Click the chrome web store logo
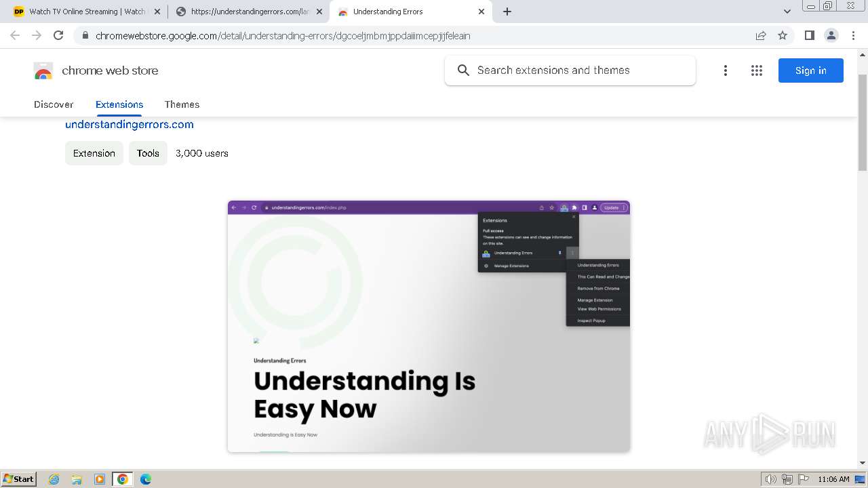The image size is (868, 488). pos(96,70)
